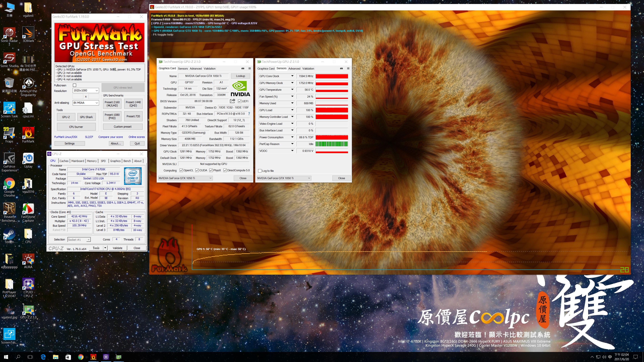Open the PotPlayer desktop icon
The image size is (644, 362).
pyautogui.click(x=9, y=288)
